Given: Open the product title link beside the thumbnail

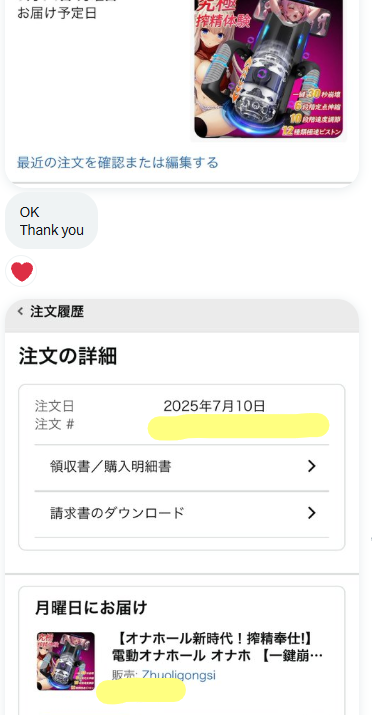Looking at the screenshot, I should click(x=217, y=647).
